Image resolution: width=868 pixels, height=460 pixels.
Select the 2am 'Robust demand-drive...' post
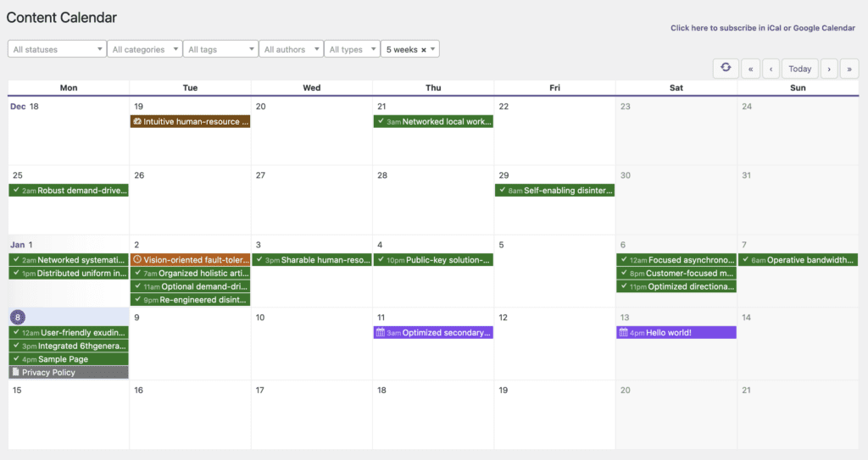tap(69, 191)
